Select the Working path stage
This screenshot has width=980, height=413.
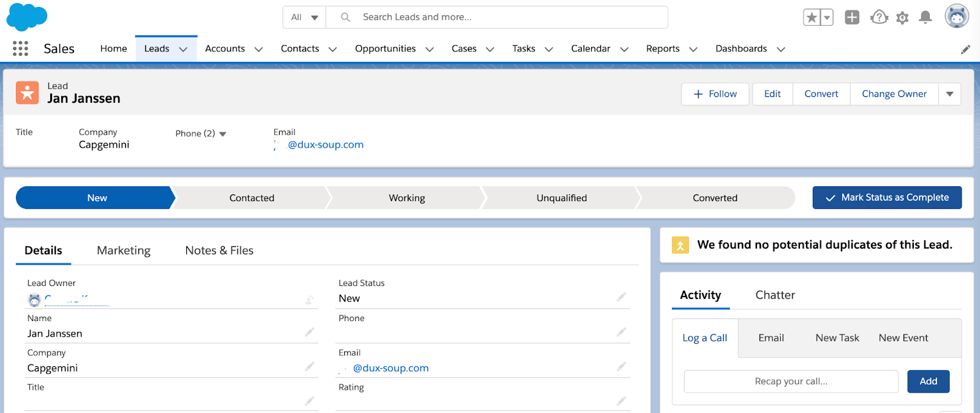click(407, 198)
